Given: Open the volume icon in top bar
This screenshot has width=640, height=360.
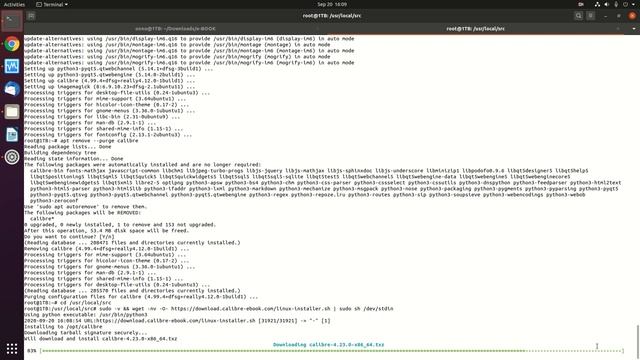Looking at the screenshot, I should (607, 4).
